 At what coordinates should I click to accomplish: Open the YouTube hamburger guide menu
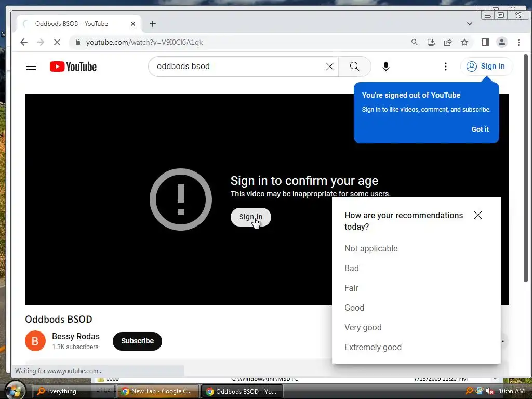coord(31,66)
